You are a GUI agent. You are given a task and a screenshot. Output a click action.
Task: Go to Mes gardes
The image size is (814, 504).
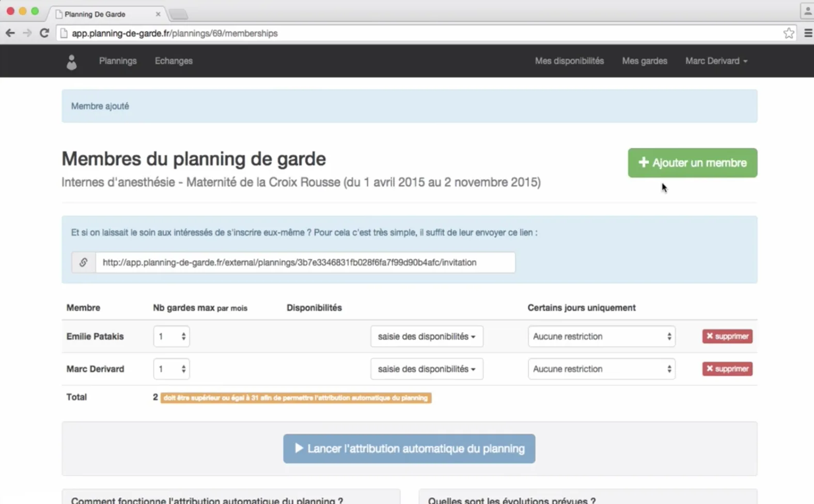[x=645, y=61]
